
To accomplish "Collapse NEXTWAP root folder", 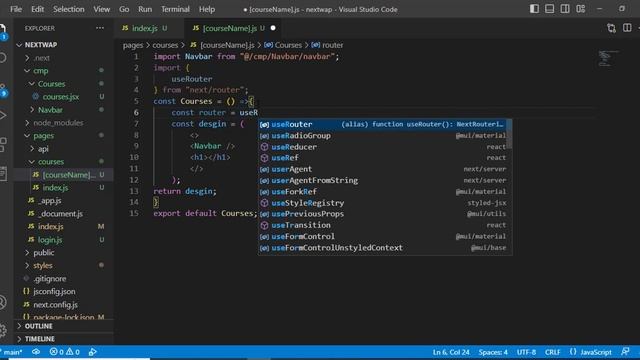I will [x=41, y=45].
